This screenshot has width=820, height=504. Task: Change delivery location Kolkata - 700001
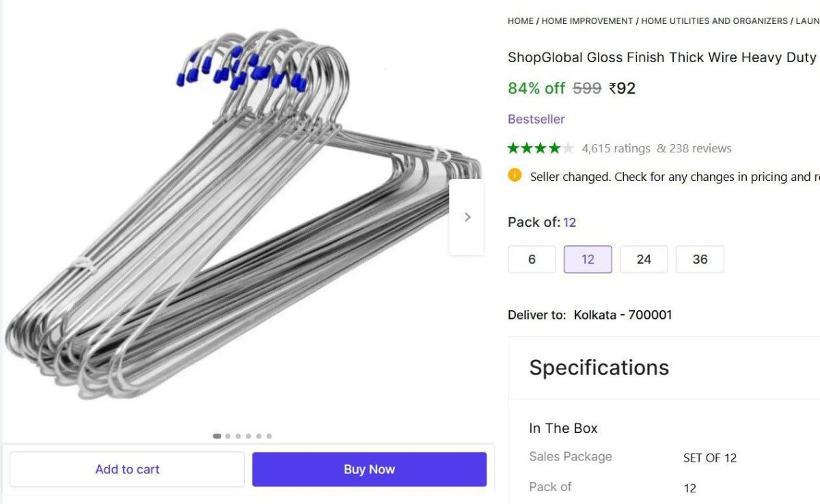tap(623, 315)
